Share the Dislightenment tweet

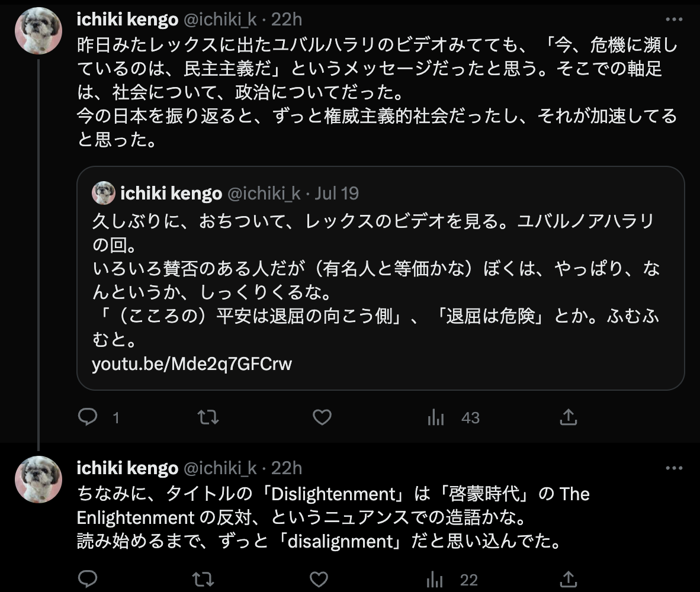[x=569, y=579]
